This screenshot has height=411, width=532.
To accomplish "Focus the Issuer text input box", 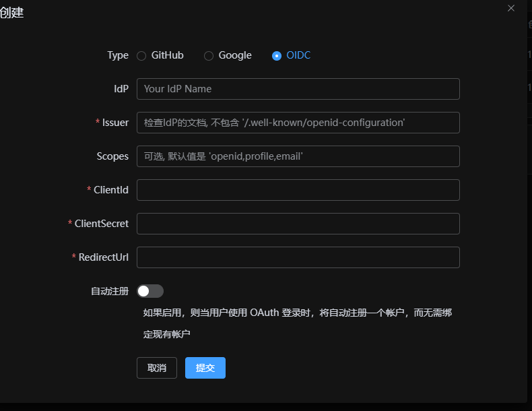I will 298,123.
